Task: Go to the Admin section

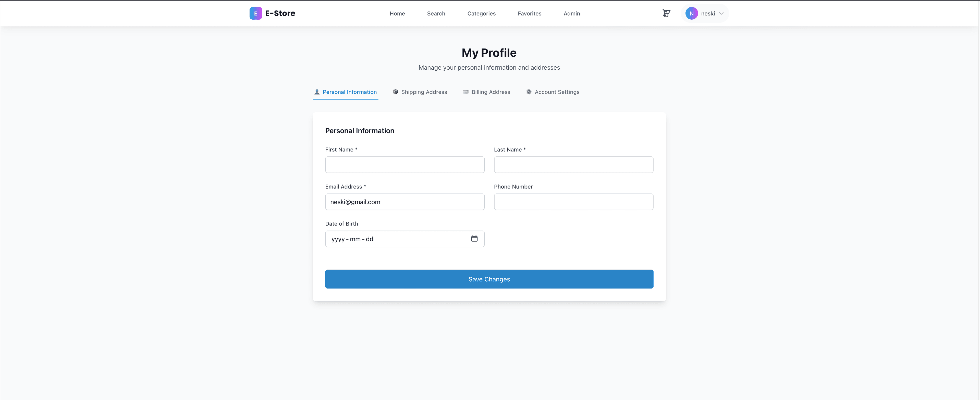Action: pos(571,13)
